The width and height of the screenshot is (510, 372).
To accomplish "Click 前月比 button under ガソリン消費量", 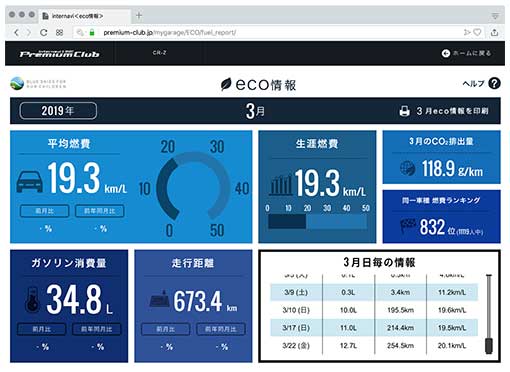I will (41, 329).
